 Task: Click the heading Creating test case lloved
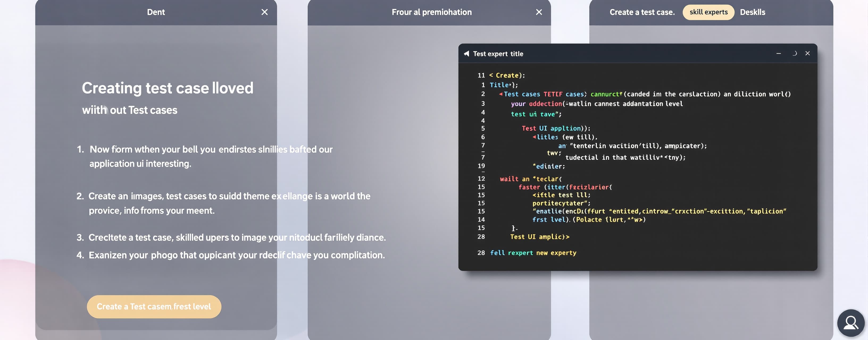pos(168,88)
